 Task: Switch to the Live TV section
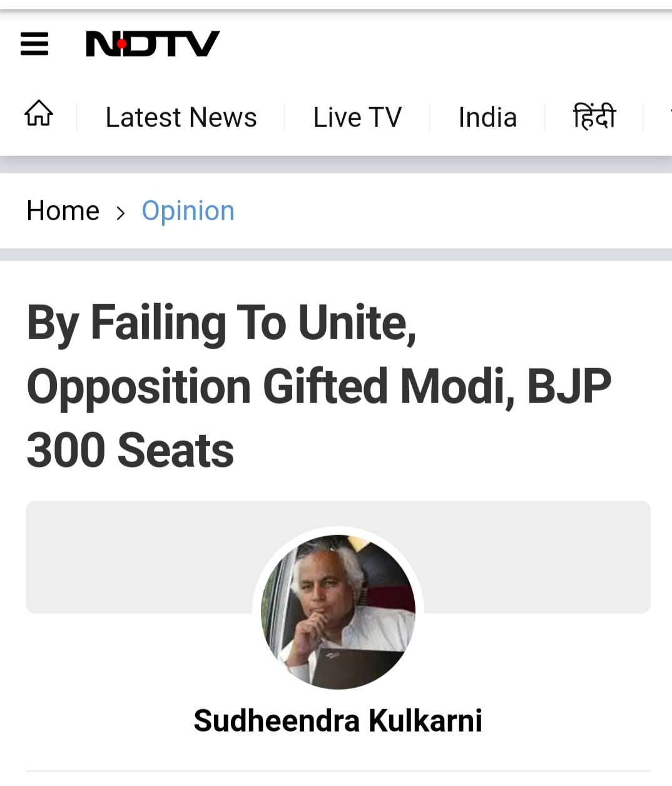pos(357,118)
